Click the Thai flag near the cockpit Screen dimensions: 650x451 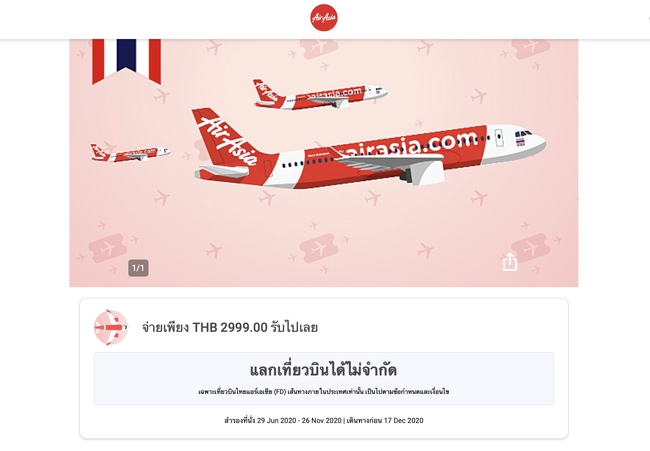pyautogui.click(x=520, y=142)
